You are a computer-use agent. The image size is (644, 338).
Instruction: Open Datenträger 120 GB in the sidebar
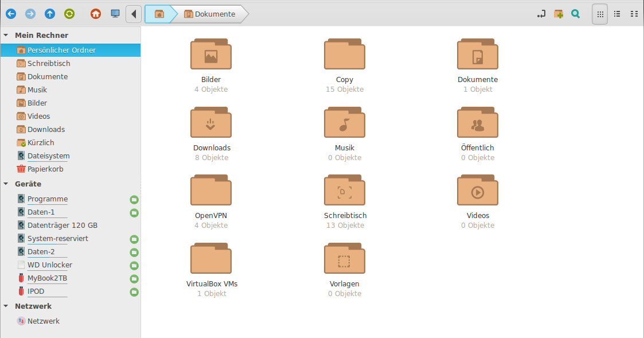point(70,226)
